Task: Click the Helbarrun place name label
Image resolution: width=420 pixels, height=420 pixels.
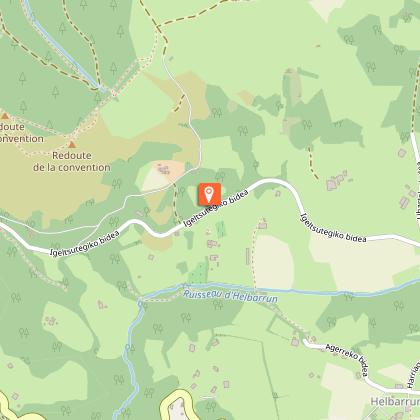Action: pyautogui.click(x=395, y=402)
